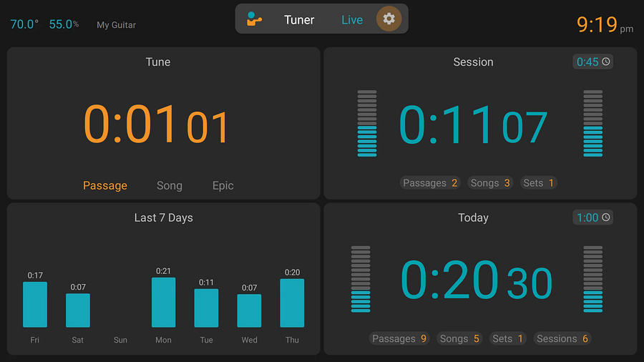The height and width of the screenshot is (362, 644).
Task: Click the Session goal 0:45 clock icon
Action: click(x=606, y=62)
